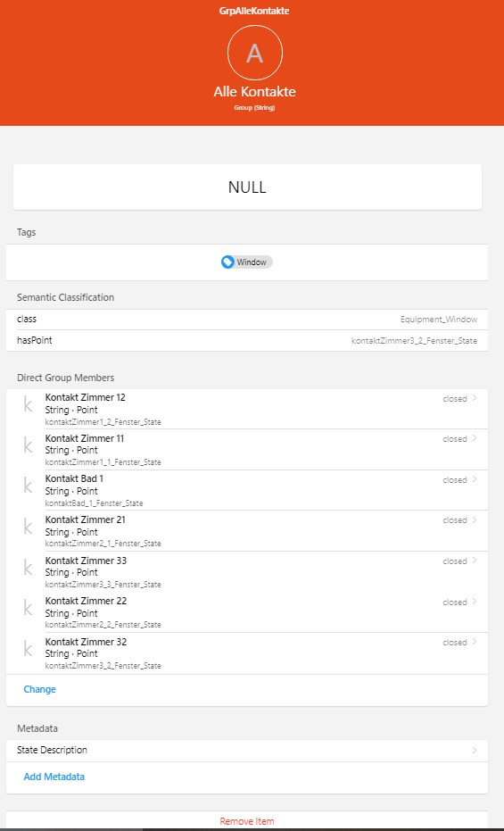Click Change under group members
This screenshot has width=504, height=831.
click(40, 689)
